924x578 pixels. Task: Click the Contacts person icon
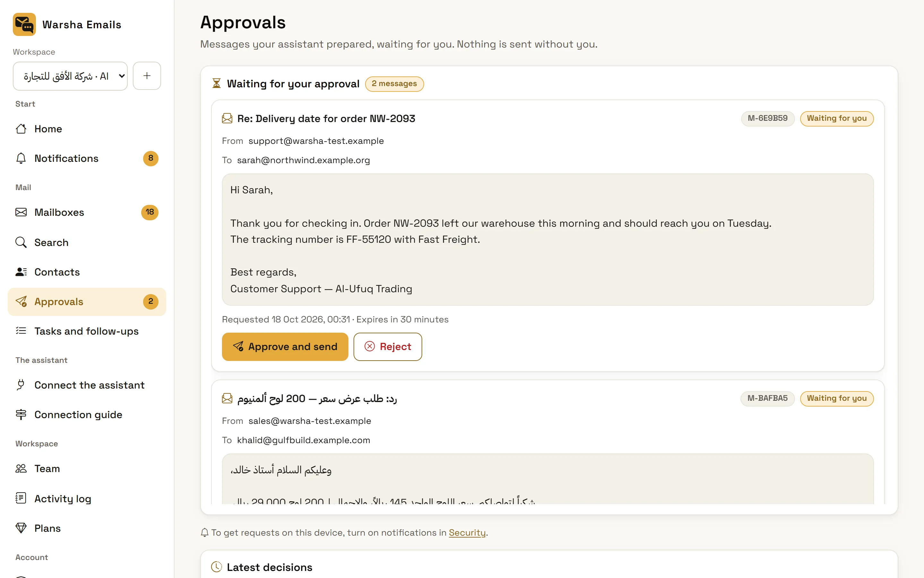(21, 272)
